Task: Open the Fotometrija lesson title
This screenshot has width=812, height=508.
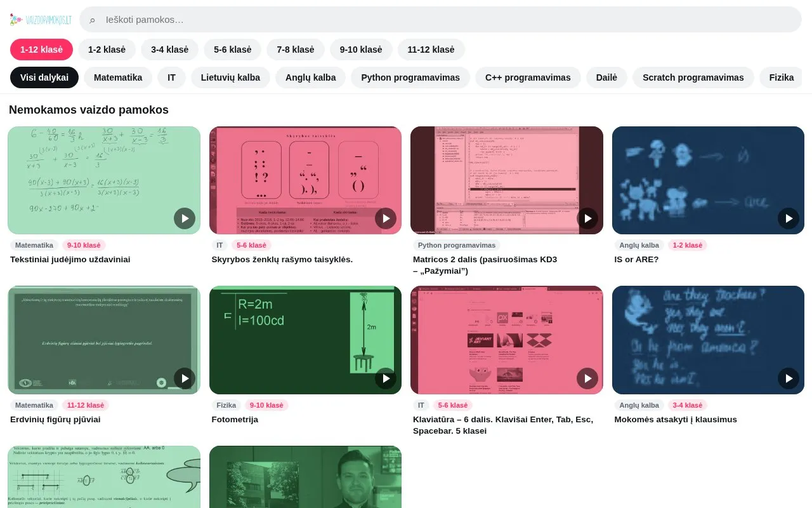Action: pyautogui.click(x=235, y=420)
